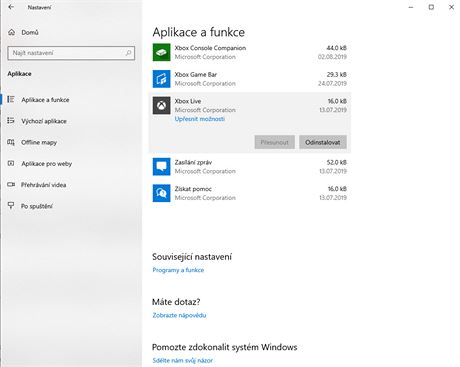Open the Domů home icon
The image size is (460, 367).
click(12, 32)
